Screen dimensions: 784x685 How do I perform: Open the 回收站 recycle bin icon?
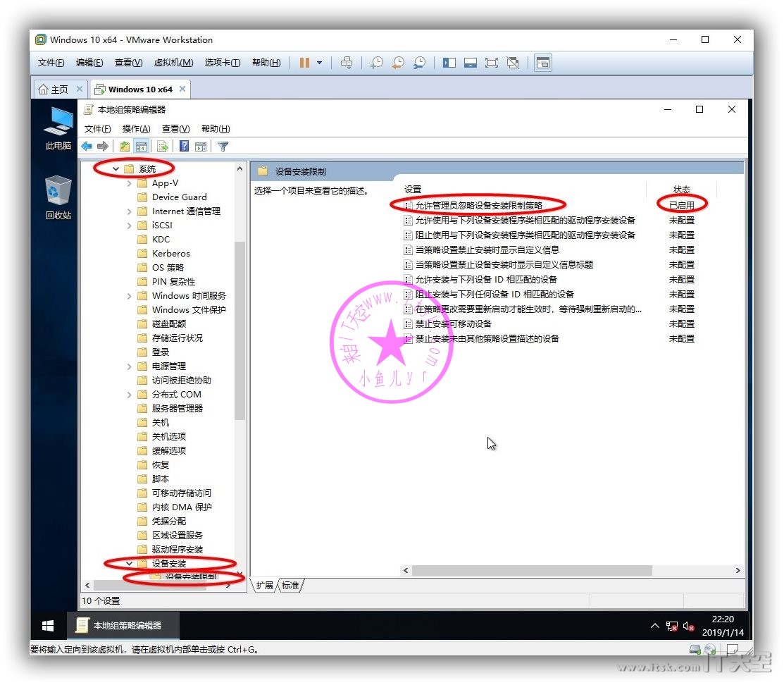click(58, 197)
